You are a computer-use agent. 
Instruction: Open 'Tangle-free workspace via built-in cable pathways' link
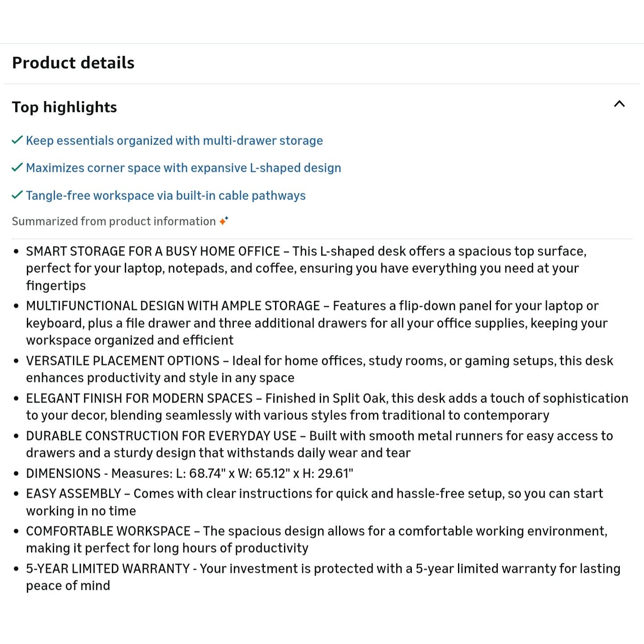click(165, 196)
